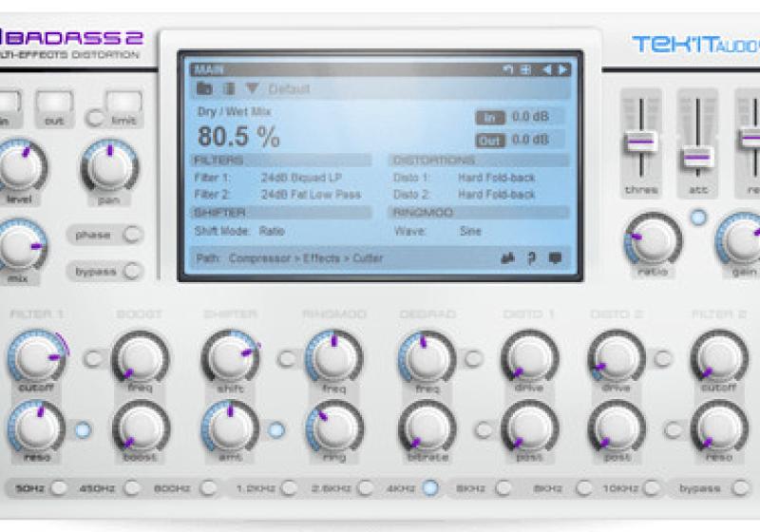
Task: Enable the limit switch
Action: 94,118
